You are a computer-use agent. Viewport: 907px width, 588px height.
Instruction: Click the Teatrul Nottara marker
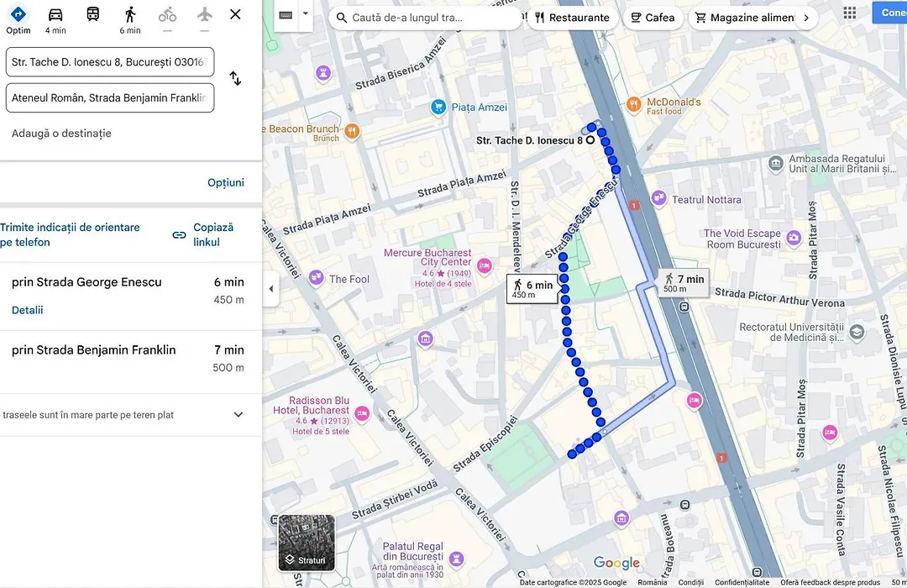click(659, 198)
